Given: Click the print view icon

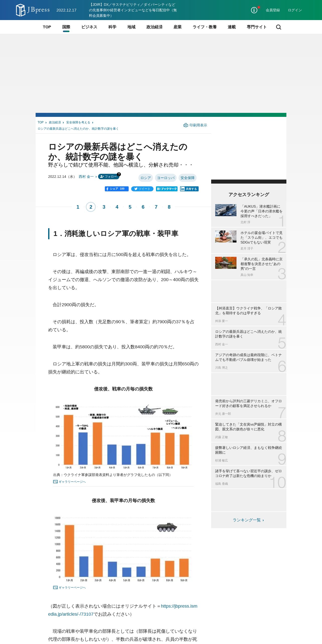Looking at the screenshot, I should (x=186, y=125).
